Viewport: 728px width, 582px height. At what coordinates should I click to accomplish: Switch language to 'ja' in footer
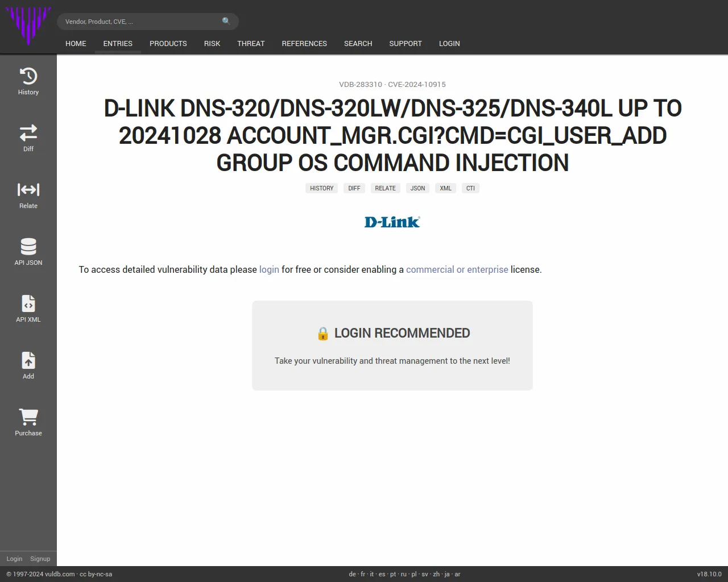point(447,574)
